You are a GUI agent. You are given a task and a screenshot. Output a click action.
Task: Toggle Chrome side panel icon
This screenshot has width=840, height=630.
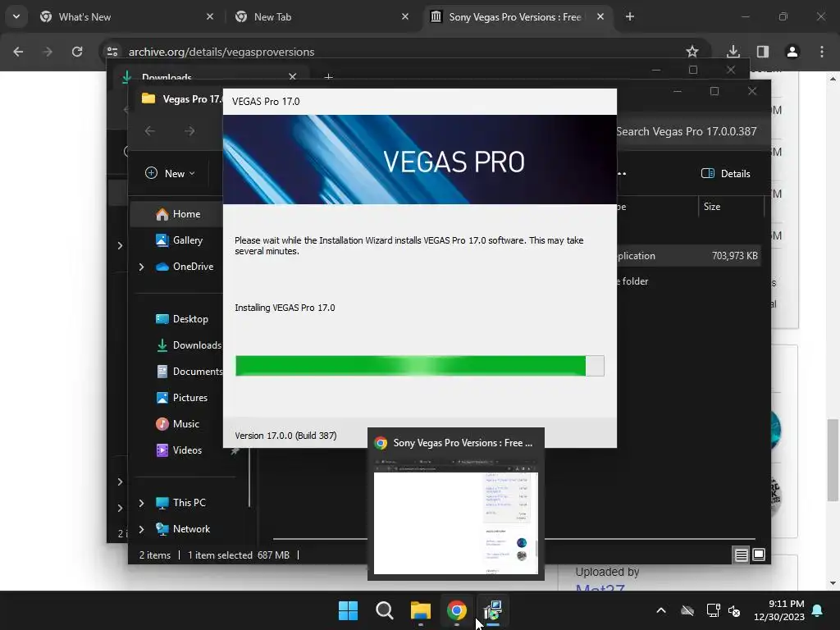tap(763, 52)
